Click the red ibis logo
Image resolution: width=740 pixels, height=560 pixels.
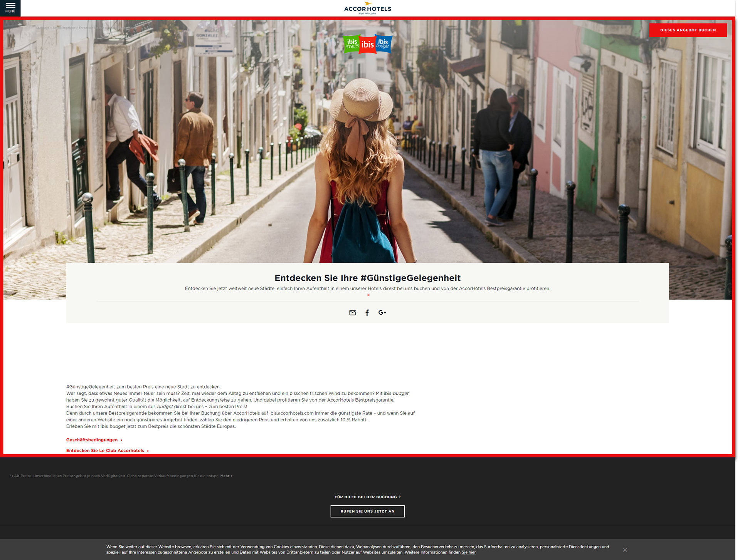coord(367,45)
